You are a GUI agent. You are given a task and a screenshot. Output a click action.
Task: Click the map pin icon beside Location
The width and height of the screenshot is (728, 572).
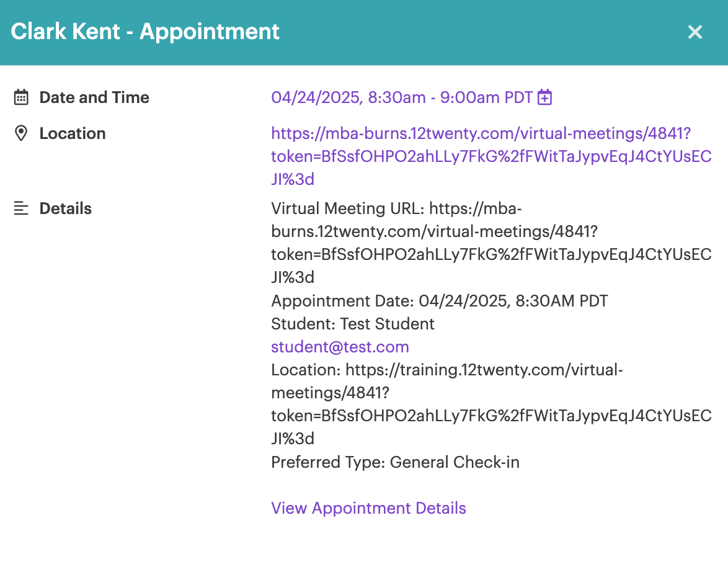[21, 133]
